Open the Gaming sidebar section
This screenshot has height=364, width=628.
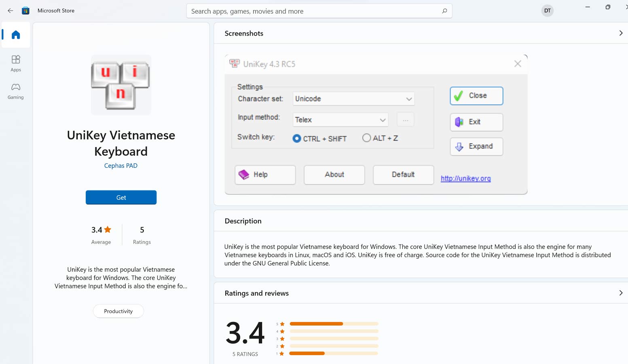click(x=16, y=91)
